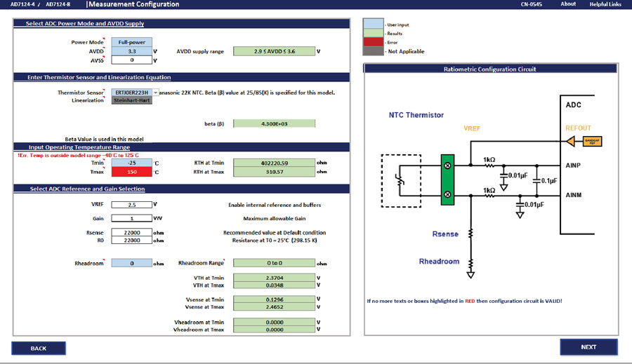Open the About page
The image size is (632, 364).
(568, 4)
